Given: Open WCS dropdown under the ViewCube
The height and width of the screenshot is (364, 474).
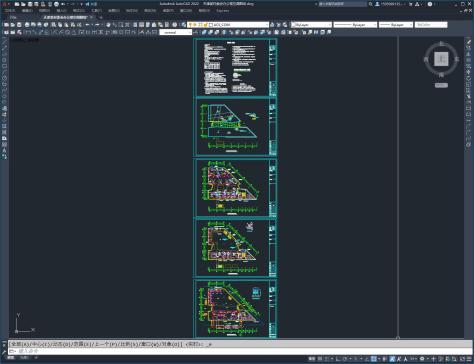Looking at the screenshot, I should pyautogui.click(x=441, y=85).
